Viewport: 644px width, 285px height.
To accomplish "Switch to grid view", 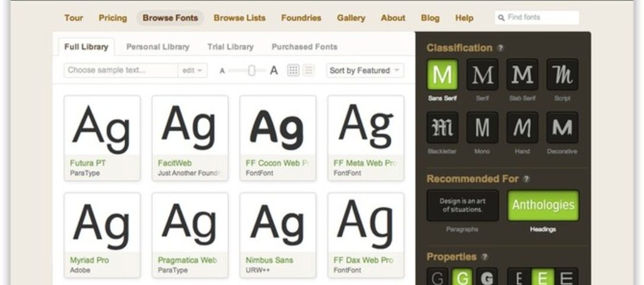I will (x=294, y=70).
